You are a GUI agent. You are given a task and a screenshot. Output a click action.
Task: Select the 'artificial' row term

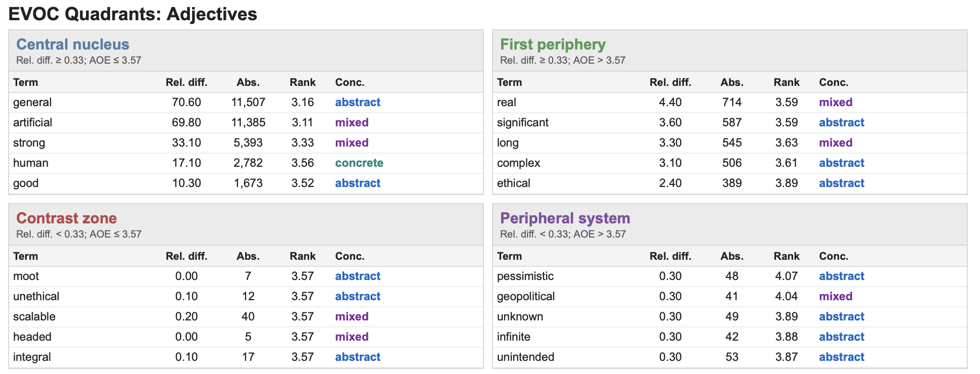33,122
